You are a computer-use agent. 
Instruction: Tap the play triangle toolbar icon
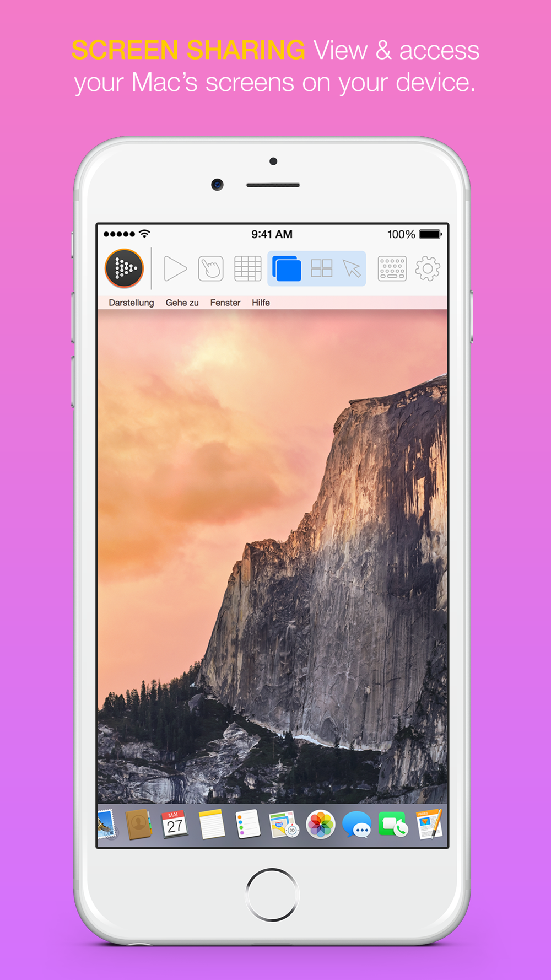pos(175,269)
